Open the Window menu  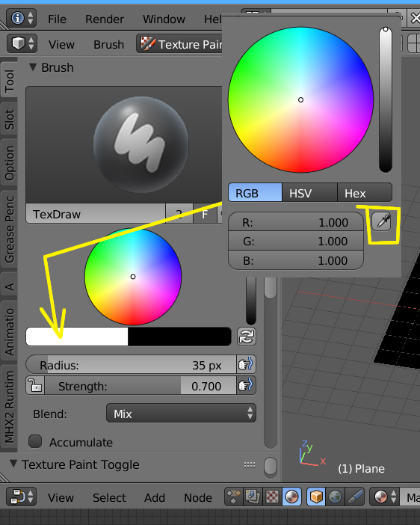pos(164,19)
